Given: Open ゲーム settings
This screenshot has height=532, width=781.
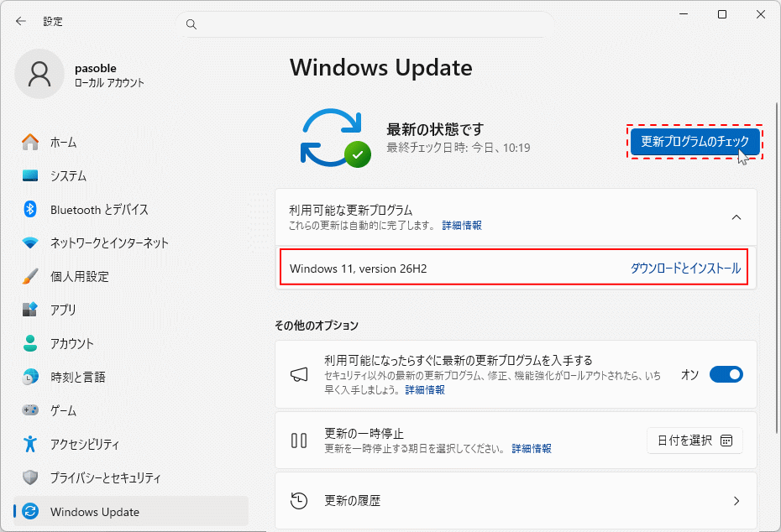Looking at the screenshot, I should tap(63, 410).
